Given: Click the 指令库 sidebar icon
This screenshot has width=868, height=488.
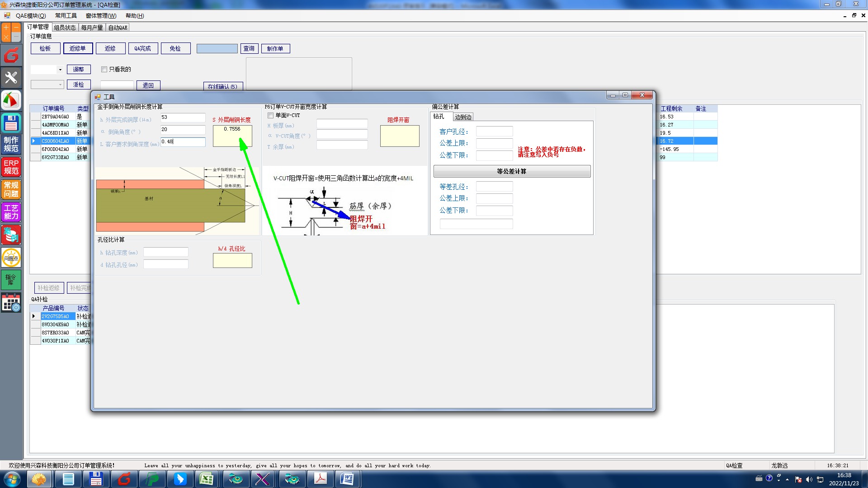Looking at the screenshot, I should coord(11,280).
